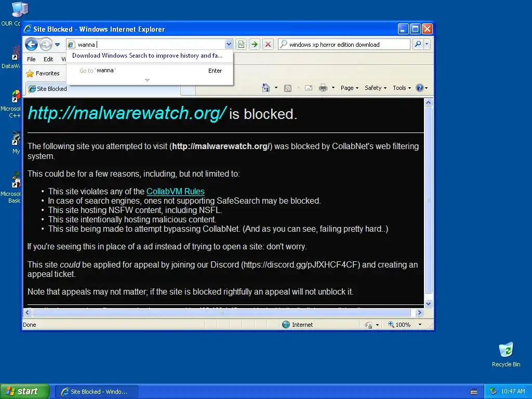The image size is (532, 399).
Task: Open the search provider options dropdown
Action: tap(427, 44)
